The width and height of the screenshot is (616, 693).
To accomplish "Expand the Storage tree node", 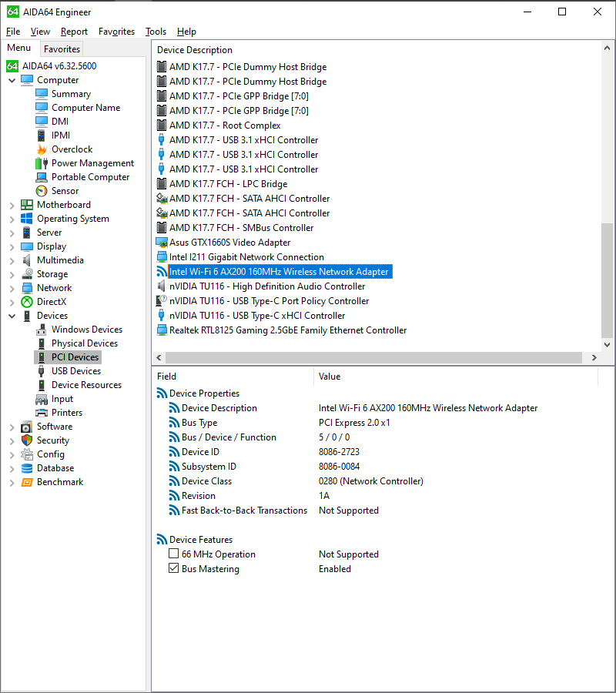I will coord(12,274).
